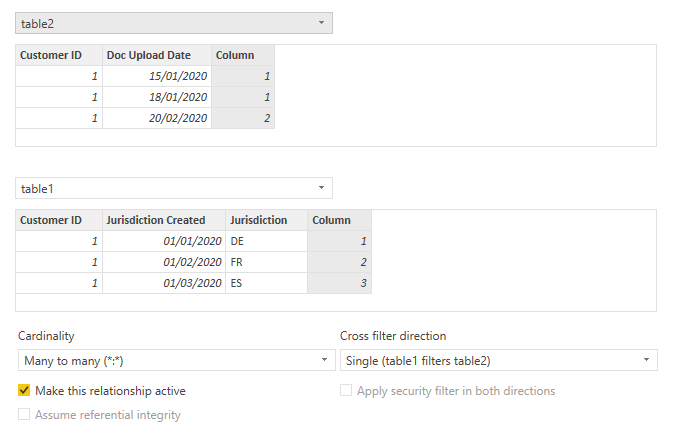Click Column value 2 in the 20/02/2020 row
The image size is (676, 427).
[243, 118]
